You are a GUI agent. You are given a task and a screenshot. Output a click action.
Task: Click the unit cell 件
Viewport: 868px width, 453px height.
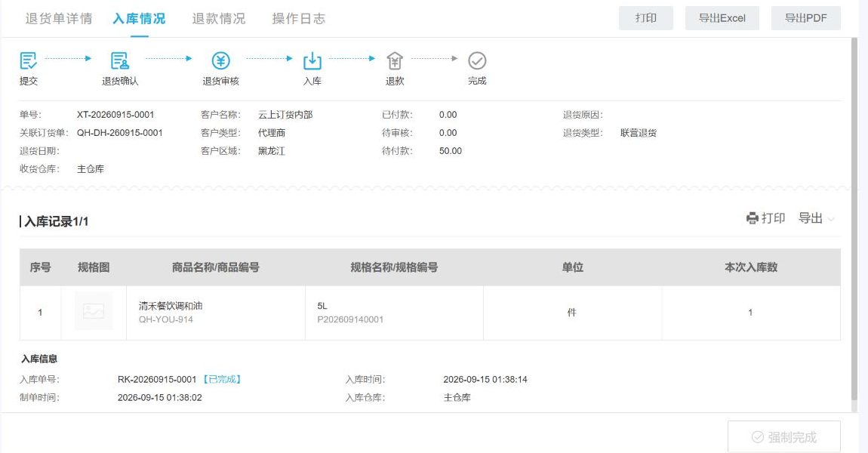572,313
